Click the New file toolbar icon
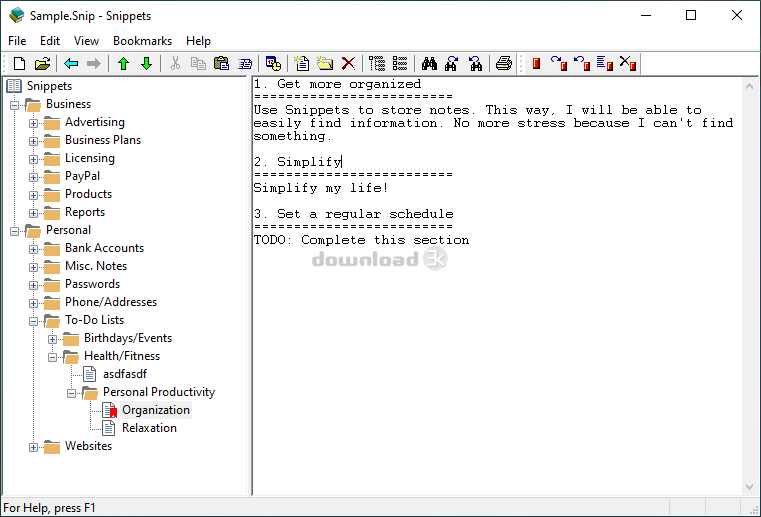The width and height of the screenshot is (761, 517). tap(19, 64)
